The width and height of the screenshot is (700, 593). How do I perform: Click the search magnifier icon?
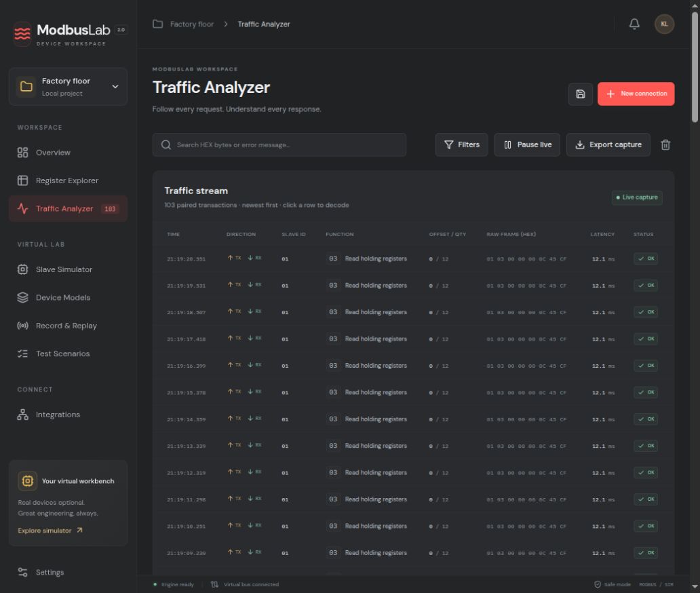[166, 145]
